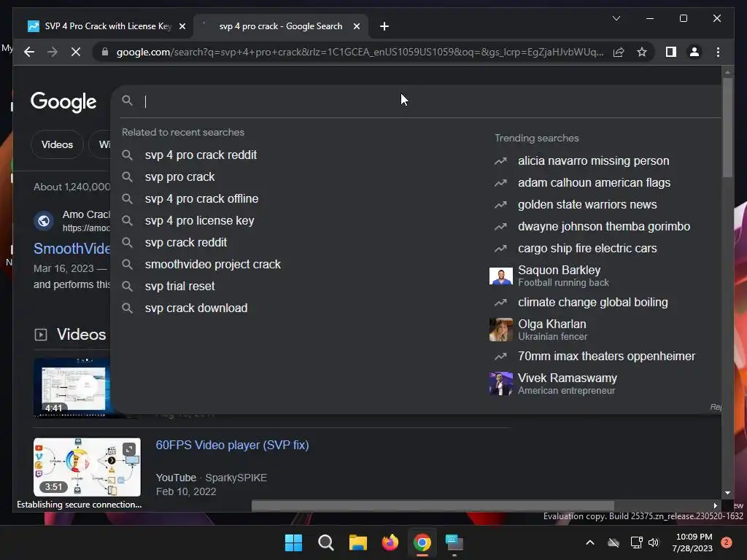Click Vivek Ramaswamy thumbnail photo
Viewport: 747px width, 560px height.
[x=500, y=384]
